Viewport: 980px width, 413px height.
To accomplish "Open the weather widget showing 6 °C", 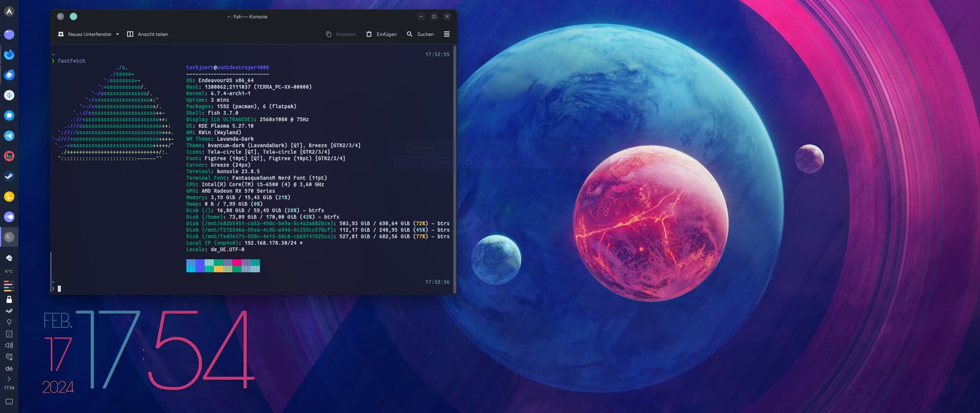I will (9, 263).
